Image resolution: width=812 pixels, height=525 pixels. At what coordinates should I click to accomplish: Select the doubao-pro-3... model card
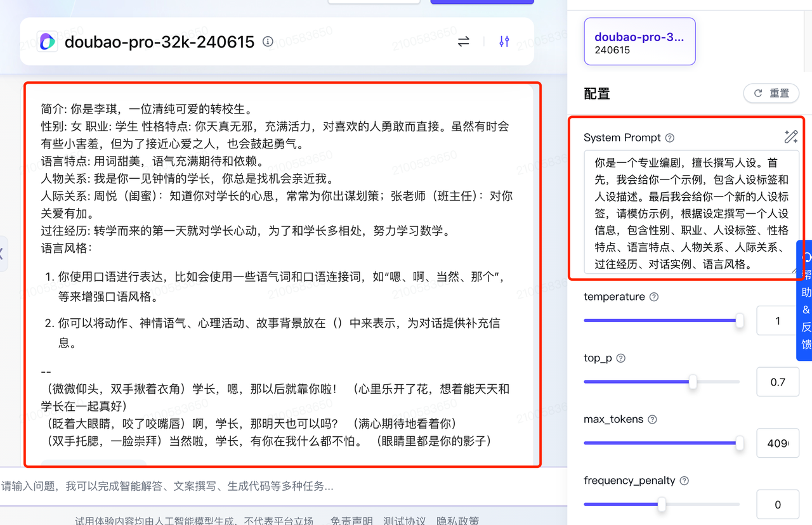click(x=639, y=41)
